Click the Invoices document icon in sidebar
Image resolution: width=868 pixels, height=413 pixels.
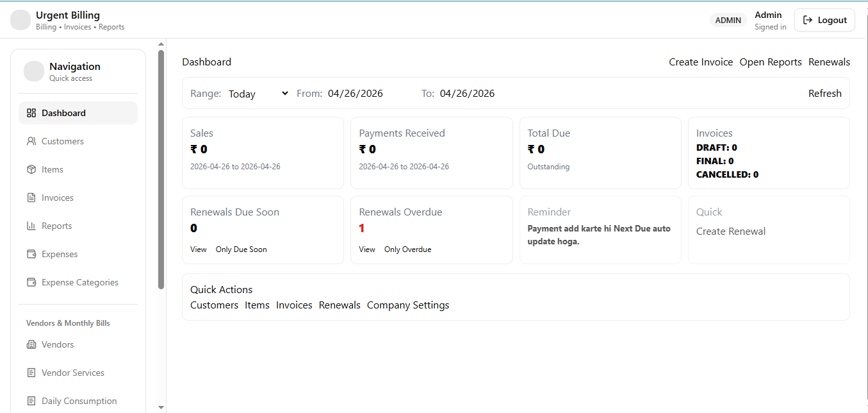[x=31, y=198]
